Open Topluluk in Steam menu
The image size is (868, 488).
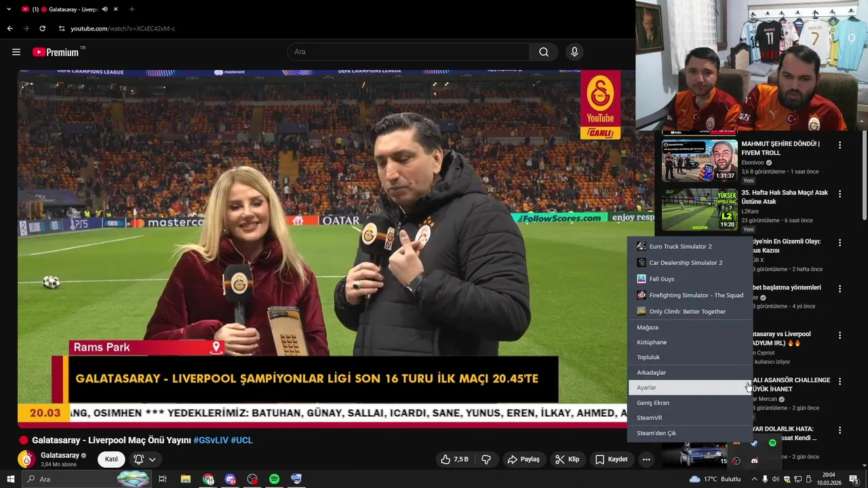pos(690,357)
